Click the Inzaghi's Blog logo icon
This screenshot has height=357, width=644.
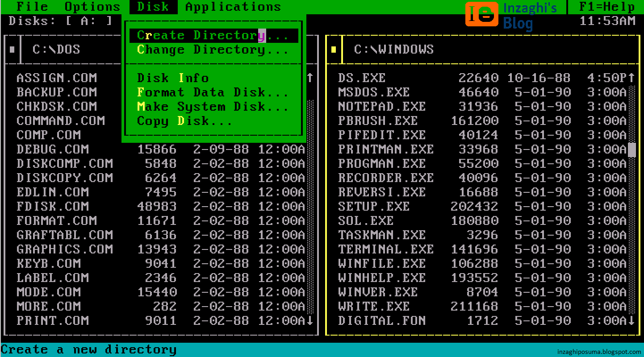(x=481, y=14)
